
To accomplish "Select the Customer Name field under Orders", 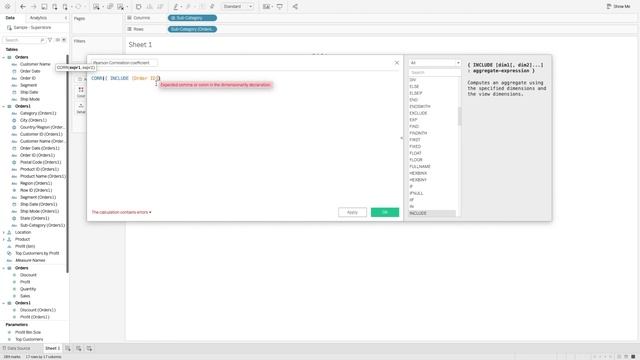I will [35, 64].
